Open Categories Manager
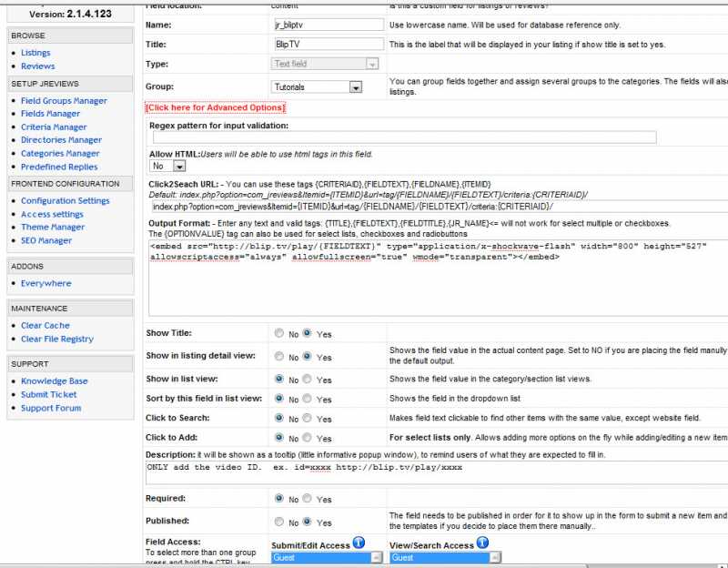The height and width of the screenshot is (568, 728). pyautogui.click(x=60, y=154)
